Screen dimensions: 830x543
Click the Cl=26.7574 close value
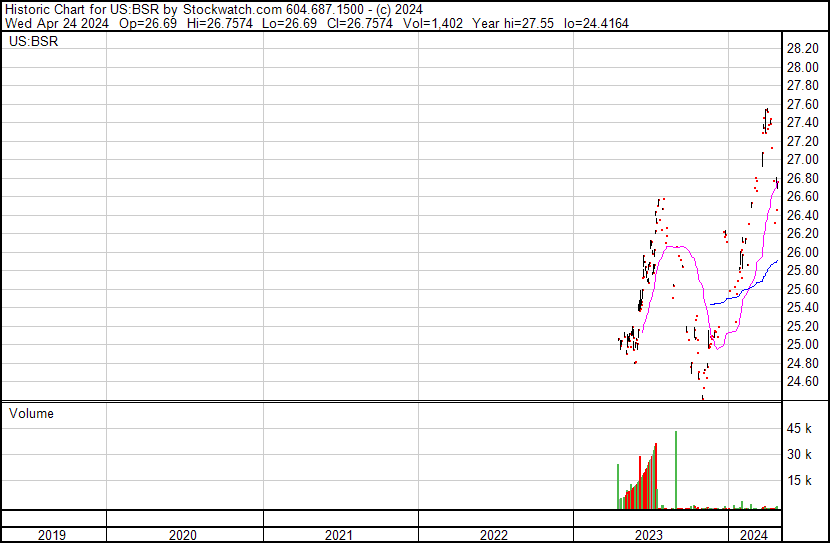click(x=360, y=24)
